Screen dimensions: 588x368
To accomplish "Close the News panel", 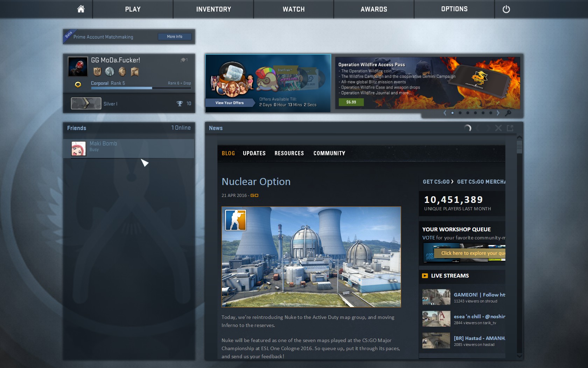I will coord(498,128).
